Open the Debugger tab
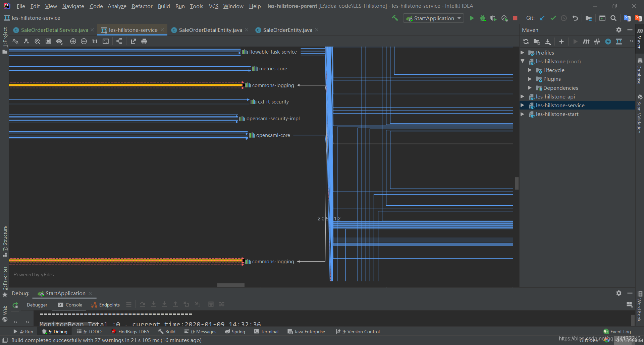644x345 pixels. click(37, 305)
